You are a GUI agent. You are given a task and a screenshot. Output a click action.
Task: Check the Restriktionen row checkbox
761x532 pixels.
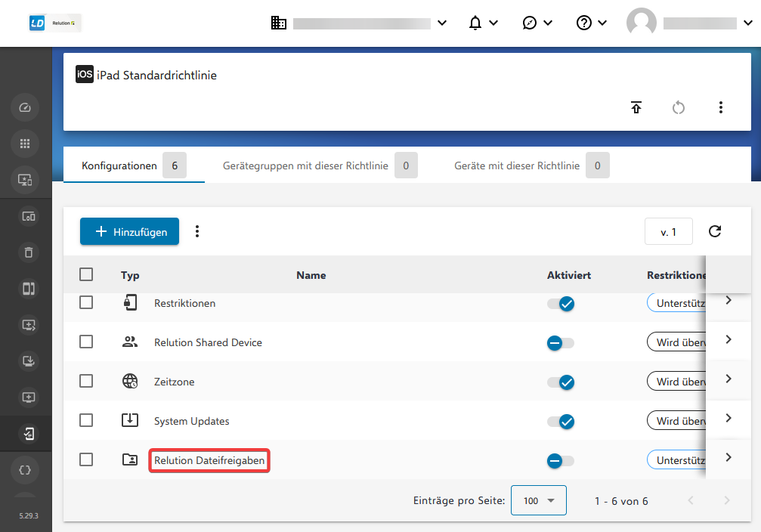coord(86,302)
